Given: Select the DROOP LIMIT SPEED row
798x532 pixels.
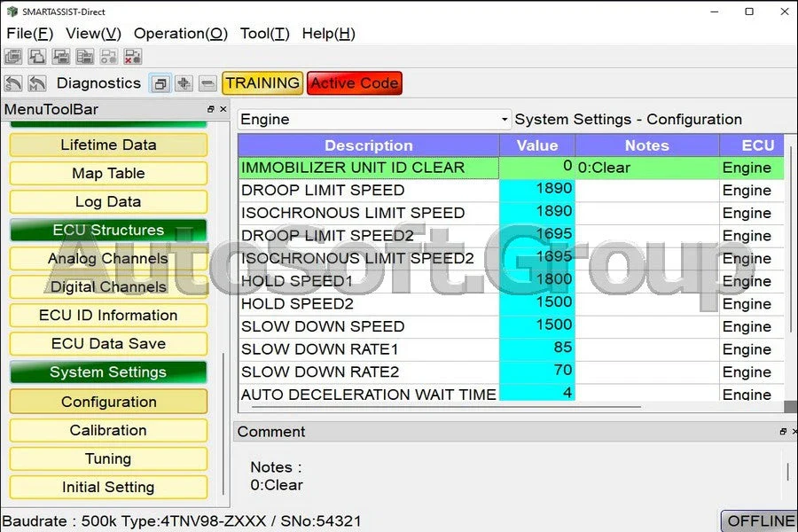Looking at the screenshot, I should (511, 190).
